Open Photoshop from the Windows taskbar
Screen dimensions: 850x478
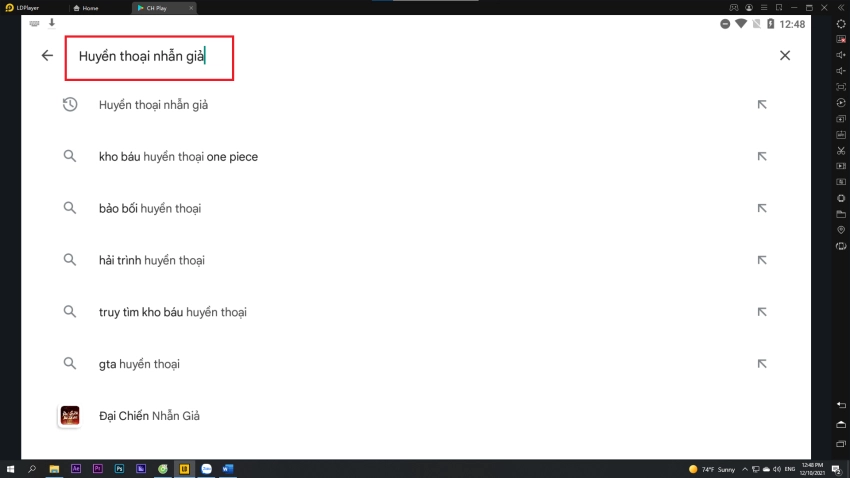[x=119, y=468]
